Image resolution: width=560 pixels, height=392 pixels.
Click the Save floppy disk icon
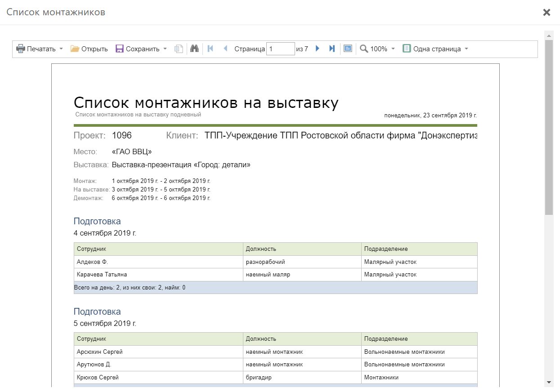click(x=120, y=49)
